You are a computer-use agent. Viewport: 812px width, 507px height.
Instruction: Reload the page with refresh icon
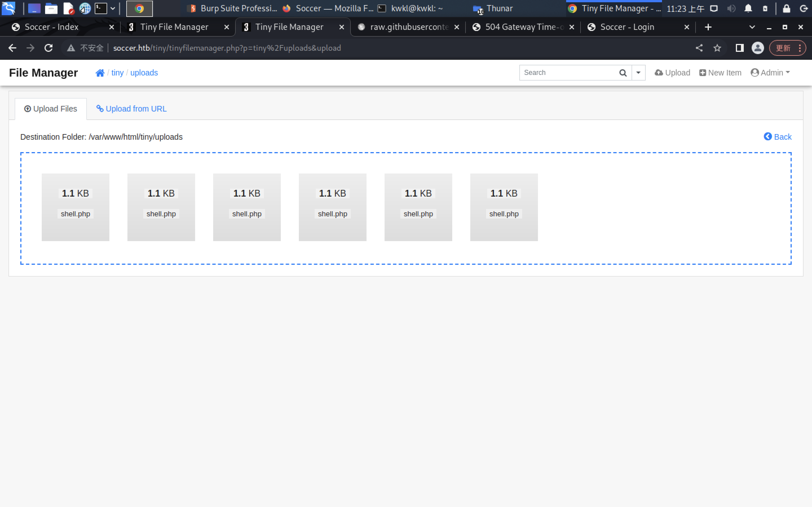[x=49, y=48]
